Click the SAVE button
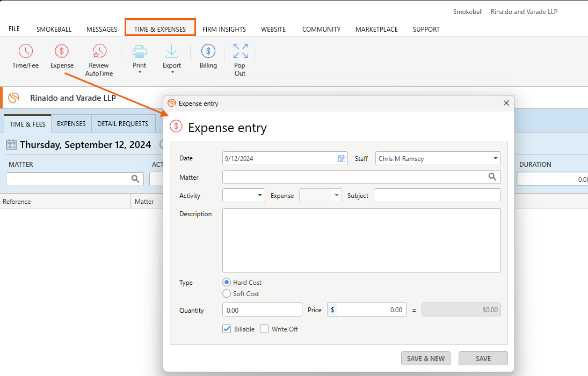The image size is (588, 376). (483, 358)
